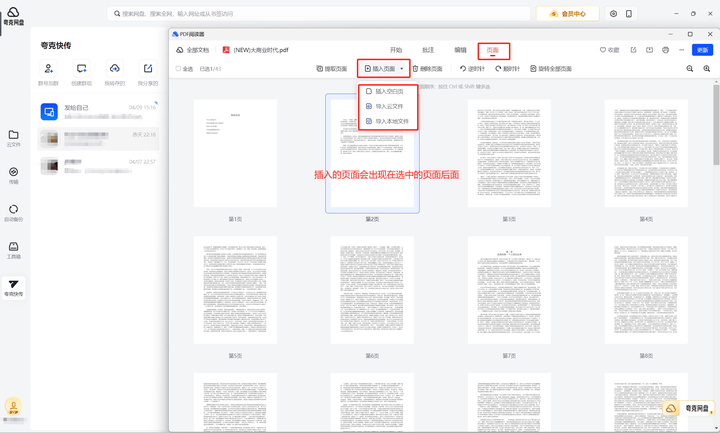
Task: Click the phone device icon in top bar
Action: pos(629,14)
